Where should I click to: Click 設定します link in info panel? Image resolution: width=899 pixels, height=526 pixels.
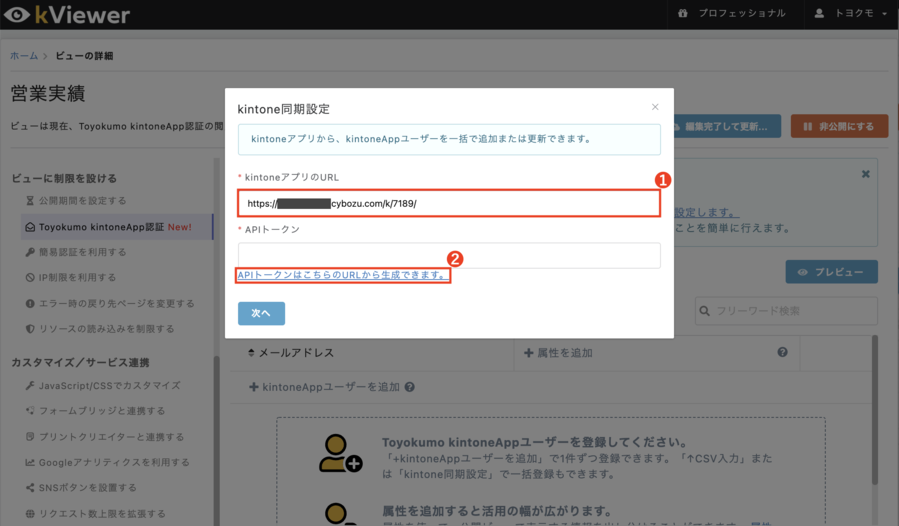(x=706, y=212)
